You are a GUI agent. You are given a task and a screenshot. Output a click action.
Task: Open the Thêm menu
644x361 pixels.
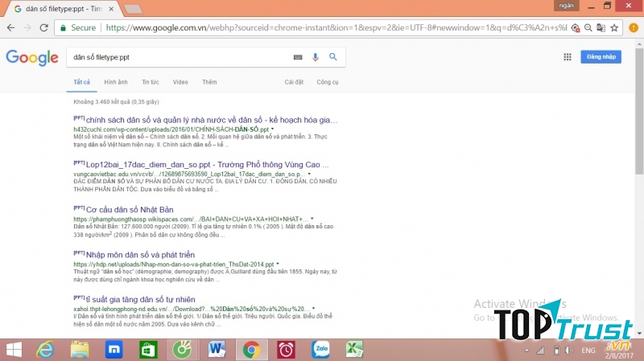pos(209,82)
